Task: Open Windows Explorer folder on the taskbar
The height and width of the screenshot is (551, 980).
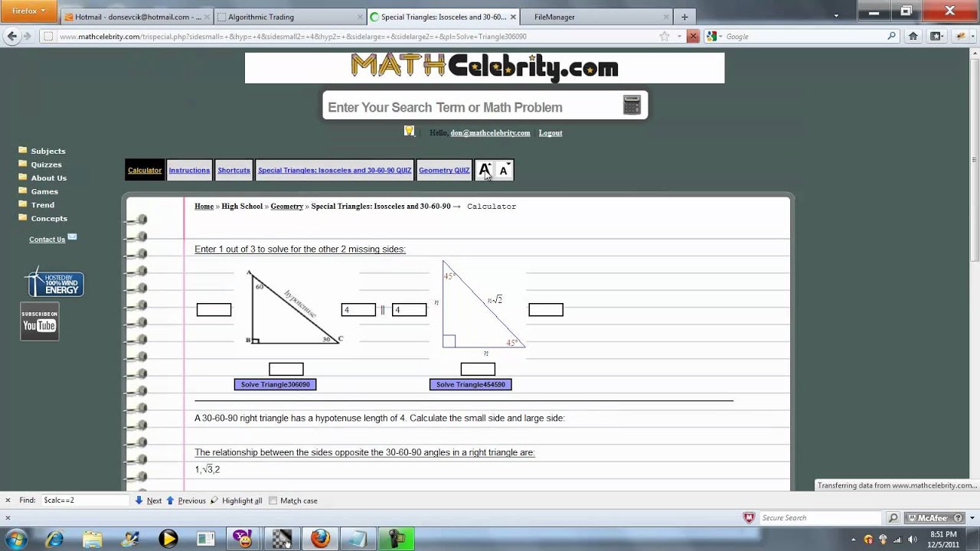Action: click(92, 539)
